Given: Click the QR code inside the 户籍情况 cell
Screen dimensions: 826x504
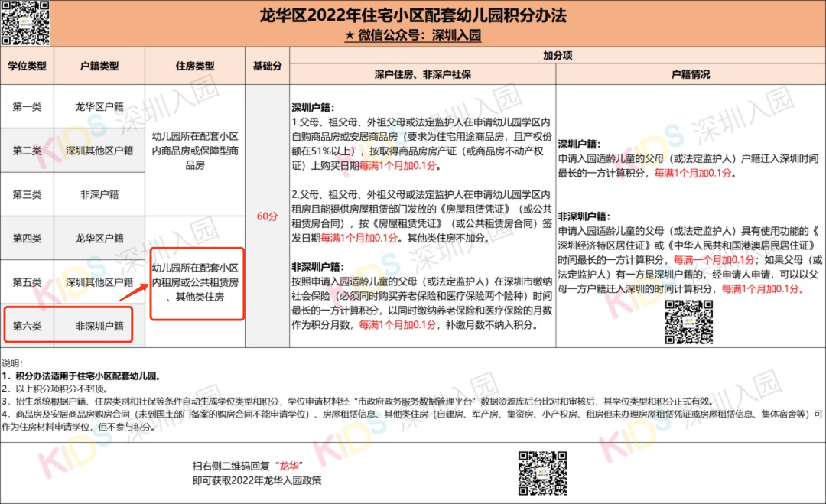Looking at the screenshot, I should coord(688,322).
